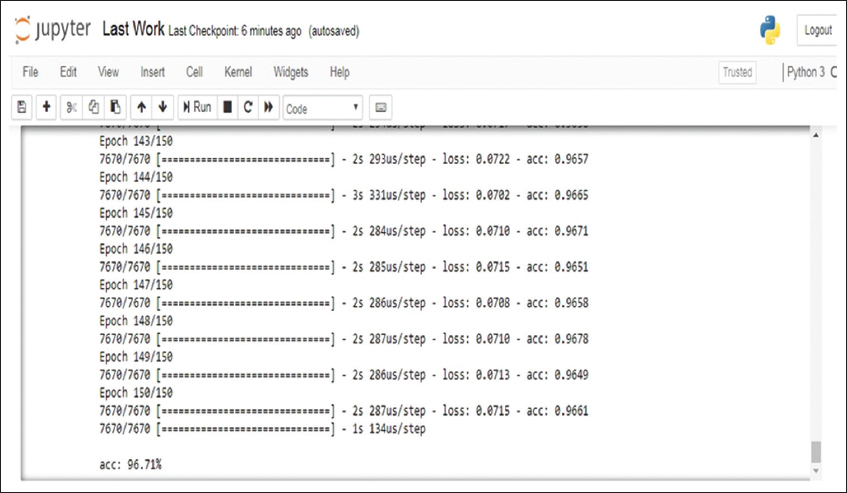
Task: Paste cells below icon
Action: point(115,107)
